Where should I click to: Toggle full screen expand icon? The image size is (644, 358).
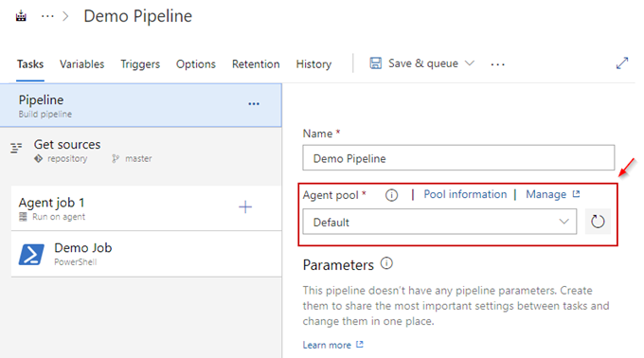[622, 63]
